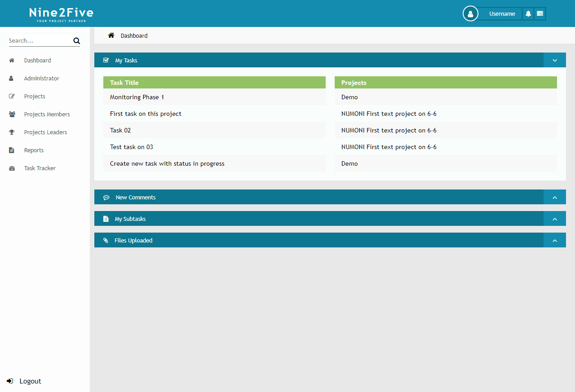Open Projects Members page
The height and width of the screenshot is (392, 575).
point(47,114)
